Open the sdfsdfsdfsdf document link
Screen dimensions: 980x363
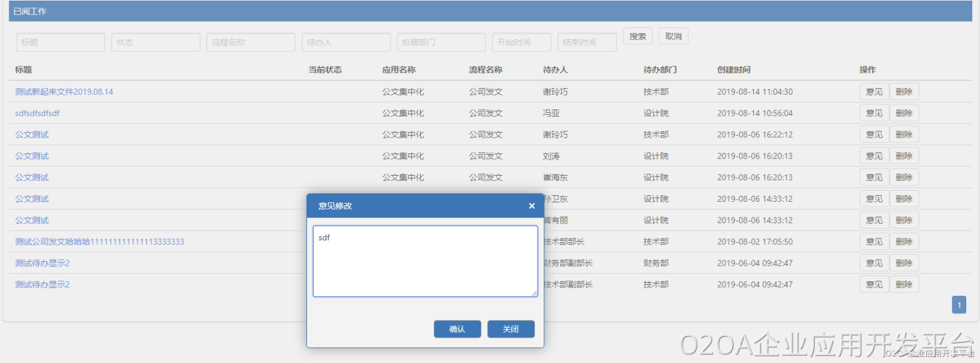click(38, 114)
